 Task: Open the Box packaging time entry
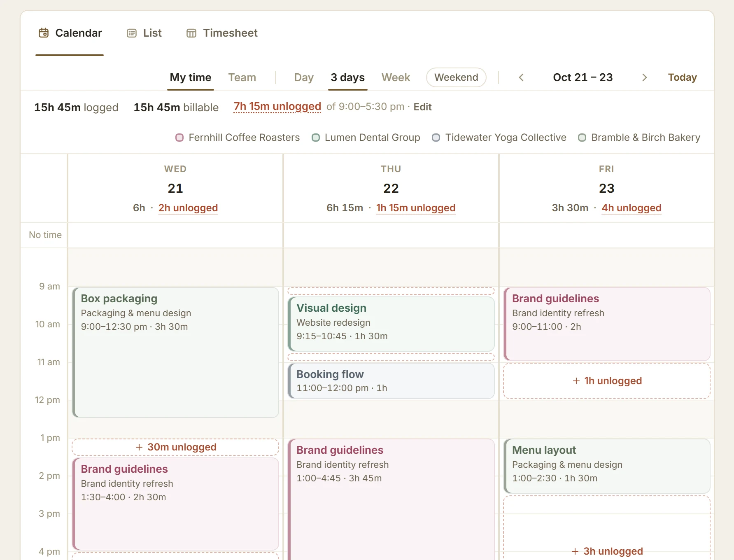pyautogui.click(x=175, y=352)
